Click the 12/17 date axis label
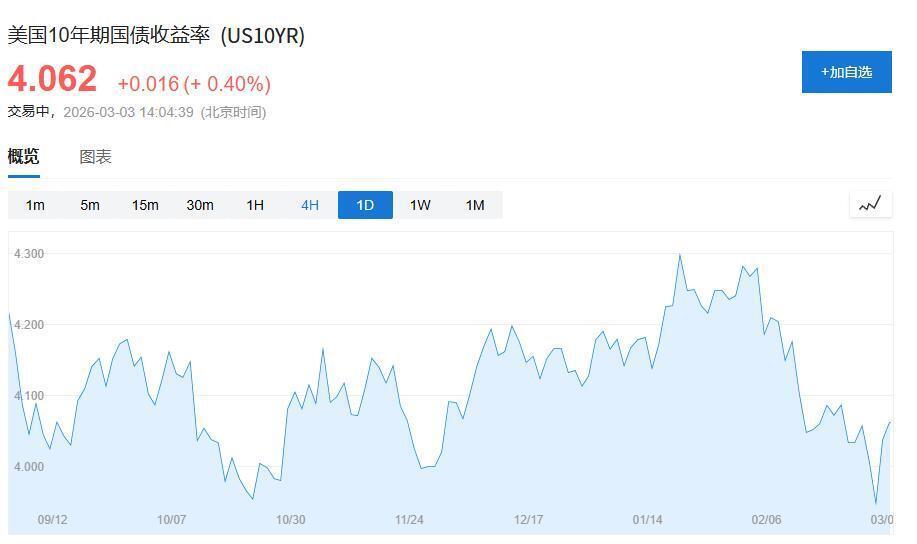Screen dimensions: 917x544 click(528, 520)
